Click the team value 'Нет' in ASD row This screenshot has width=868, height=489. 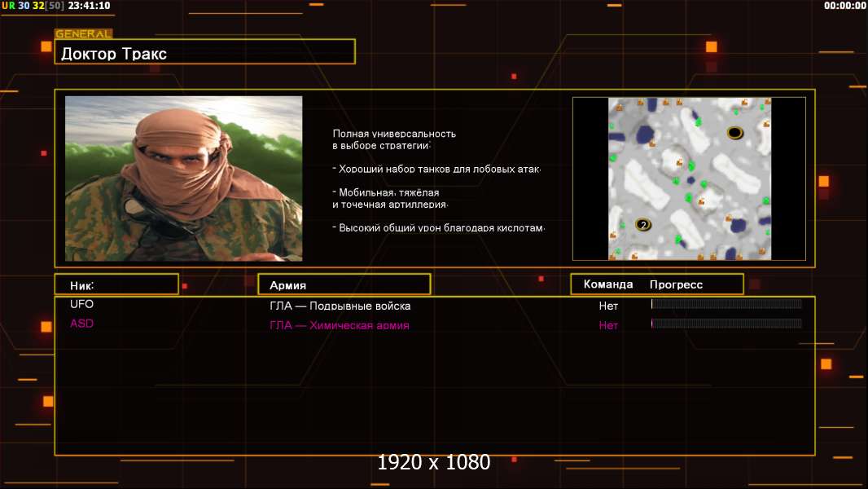click(608, 325)
